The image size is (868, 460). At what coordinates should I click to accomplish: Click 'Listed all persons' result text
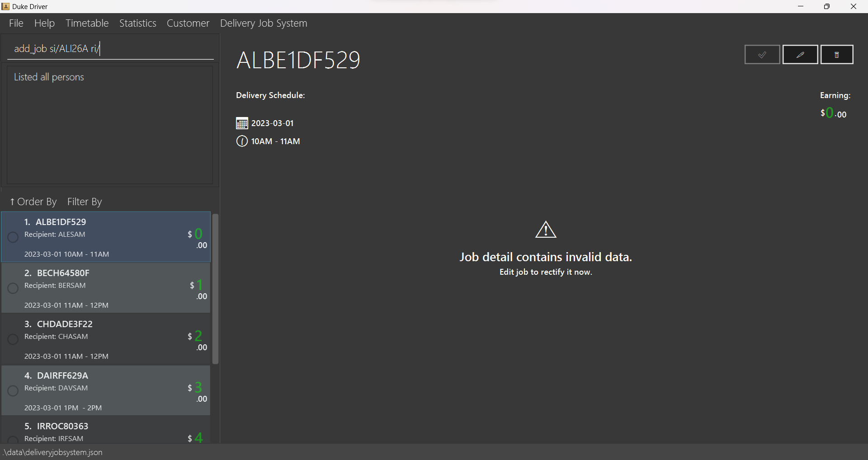click(49, 77)
